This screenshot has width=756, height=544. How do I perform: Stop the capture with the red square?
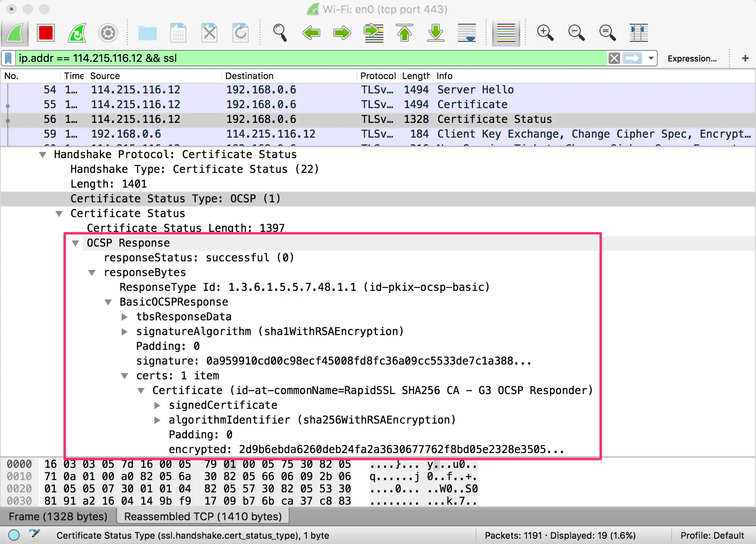46,33
